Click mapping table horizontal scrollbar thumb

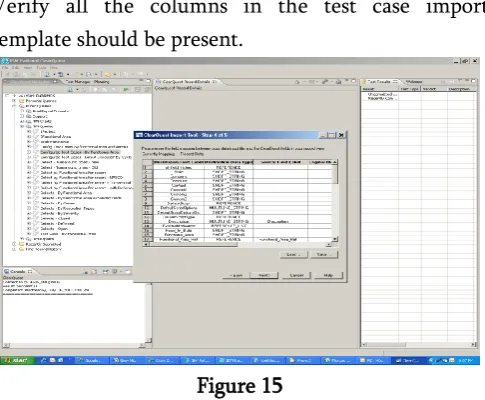coord(193,244)
